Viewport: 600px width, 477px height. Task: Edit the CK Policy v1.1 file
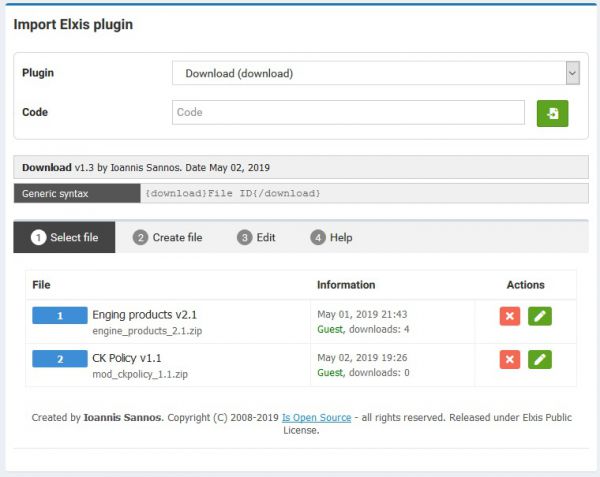540,359
